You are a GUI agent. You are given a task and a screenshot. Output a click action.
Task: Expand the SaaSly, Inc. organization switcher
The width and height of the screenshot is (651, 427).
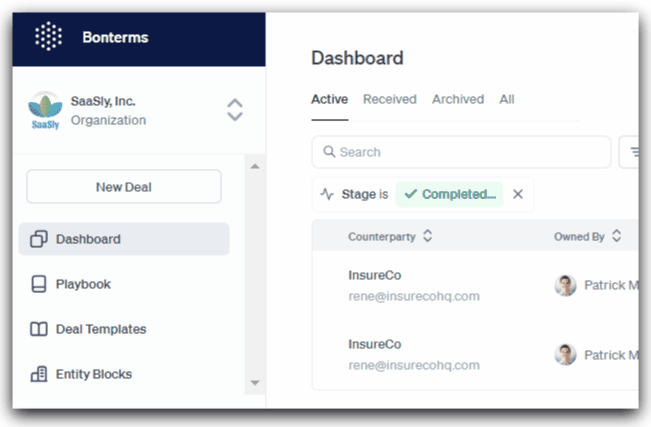[x=235, y=110]
